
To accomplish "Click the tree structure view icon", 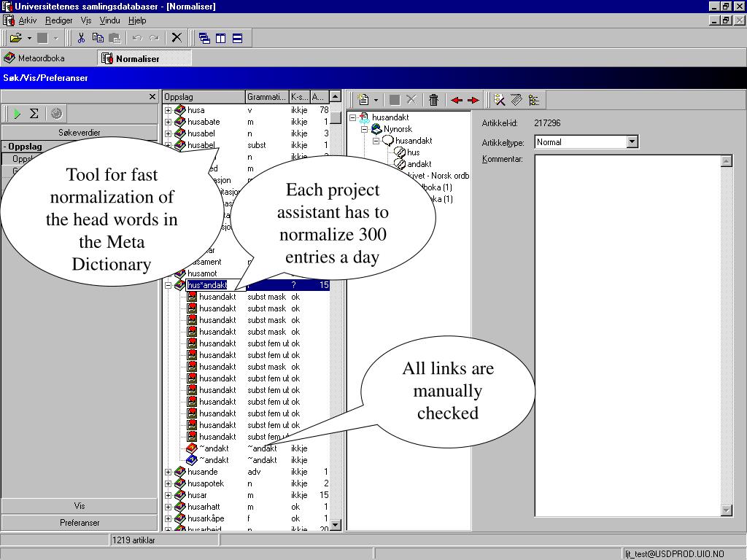I will 533,100.
